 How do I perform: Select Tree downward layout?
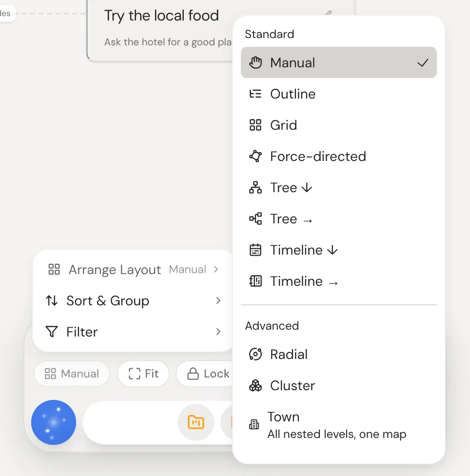coord(339,188)
